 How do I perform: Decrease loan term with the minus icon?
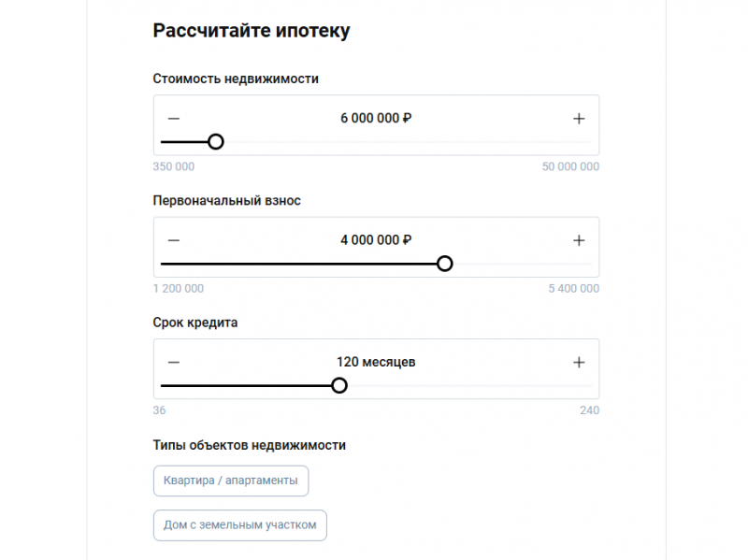click(x=173, y=362)
